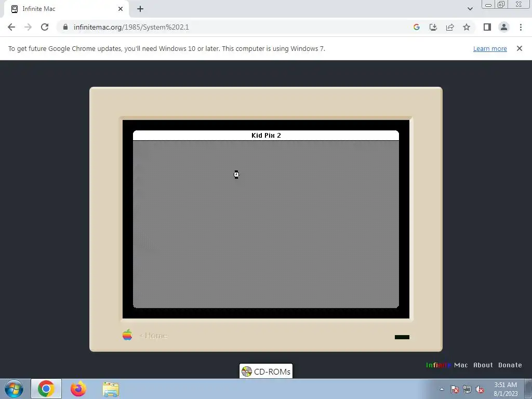Click the Google icon in address bar

[x=417, y=27]
